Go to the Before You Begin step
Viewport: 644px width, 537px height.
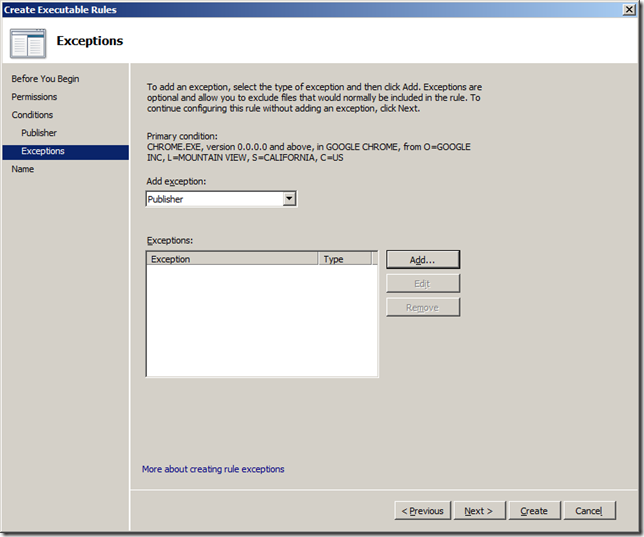click(x=45, y=79)
